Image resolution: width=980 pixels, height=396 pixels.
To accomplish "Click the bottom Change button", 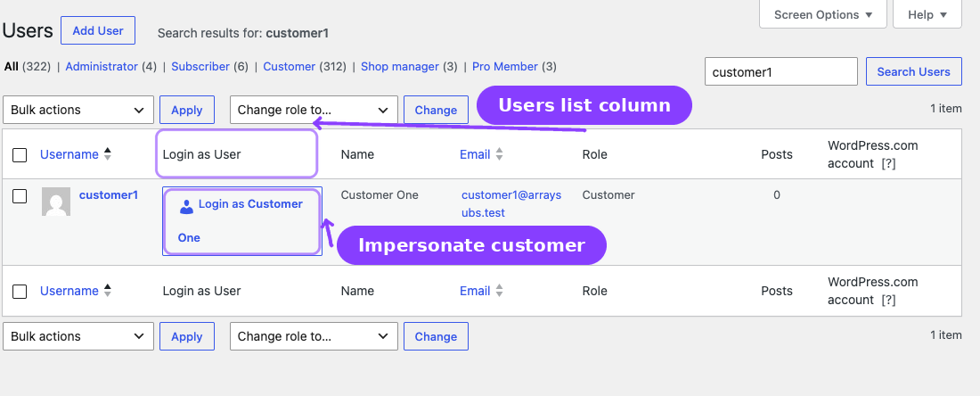I will click(436, 336).
